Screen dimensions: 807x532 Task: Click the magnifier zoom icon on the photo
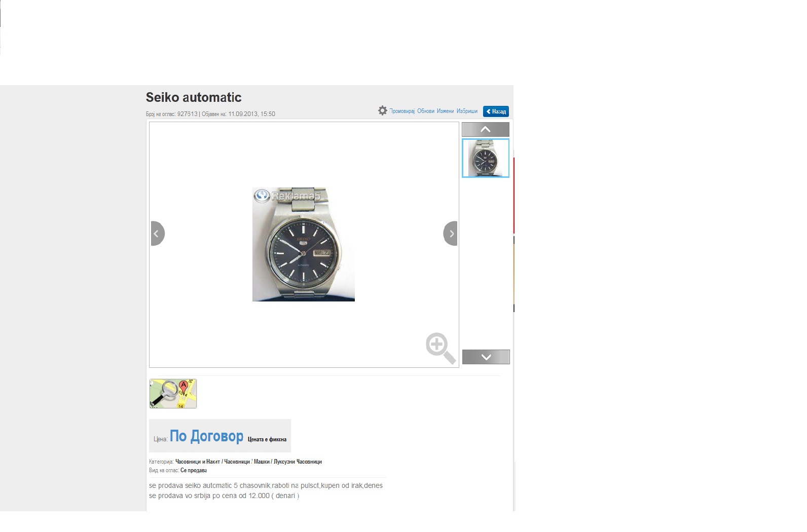pyautogui.click(x=441, y=349)
